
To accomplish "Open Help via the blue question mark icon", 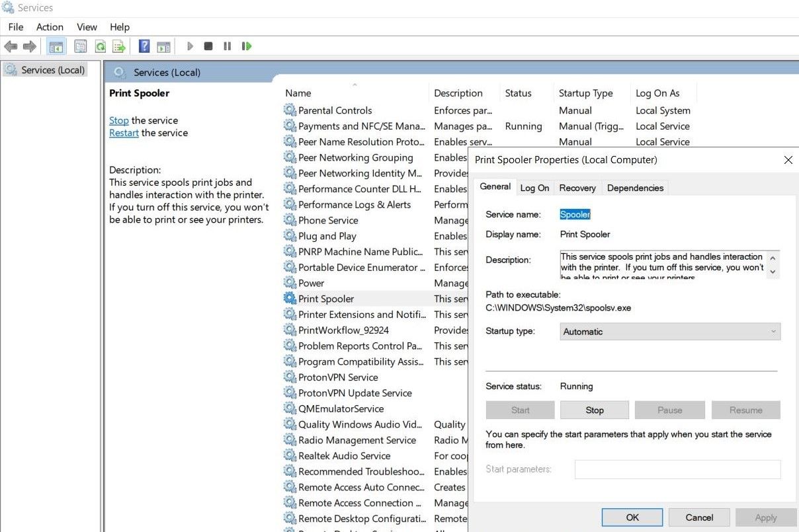I will point(144,46).
